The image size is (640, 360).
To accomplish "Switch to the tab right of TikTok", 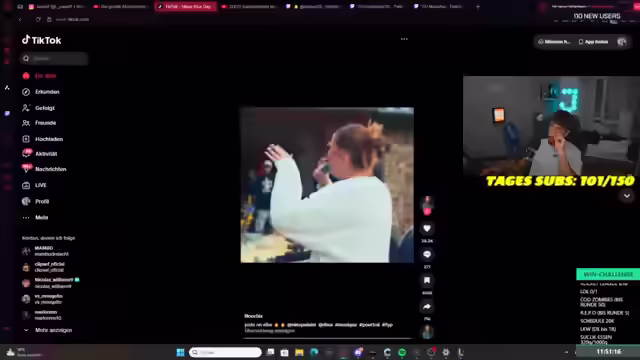I will tap(249, 7).
